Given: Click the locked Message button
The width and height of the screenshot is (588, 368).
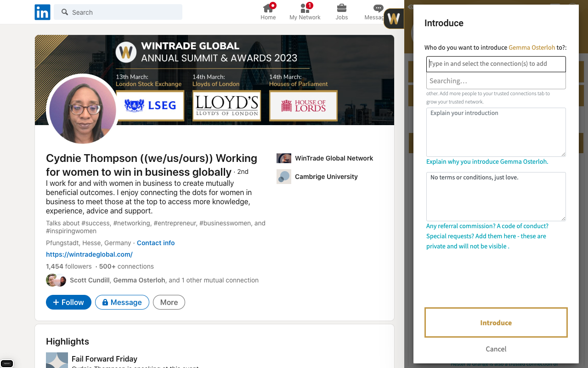Looking at the screenshot, I should coord(122,302).
